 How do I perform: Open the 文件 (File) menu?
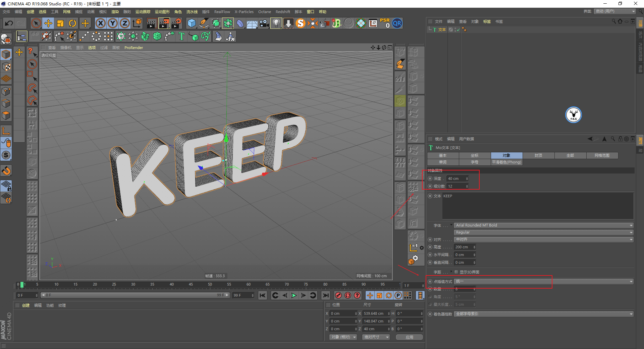tap(6, 12)
